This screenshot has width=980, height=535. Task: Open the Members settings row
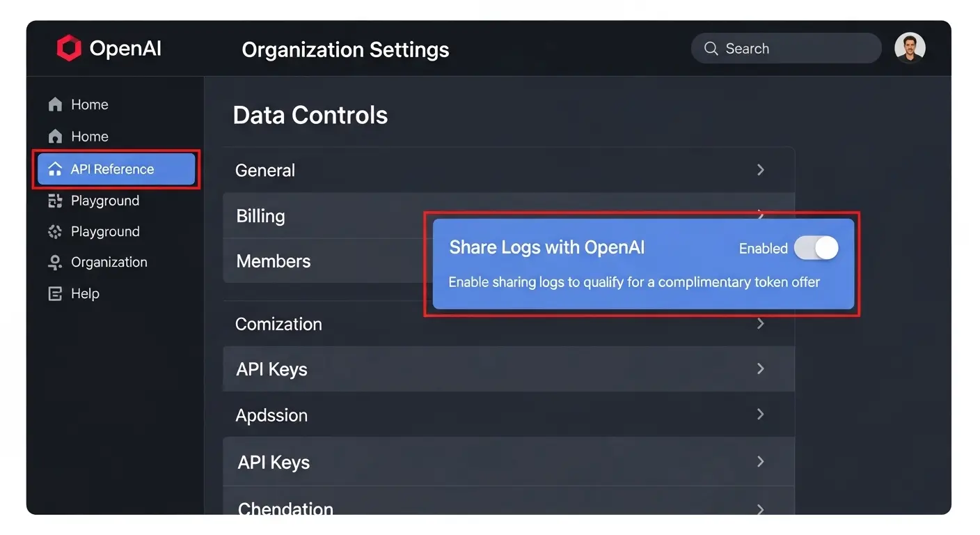[x=274, y=261]
